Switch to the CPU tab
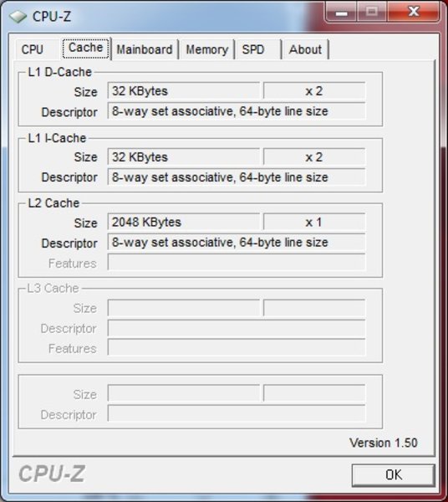The image size is (448, 502). point(33,49)
